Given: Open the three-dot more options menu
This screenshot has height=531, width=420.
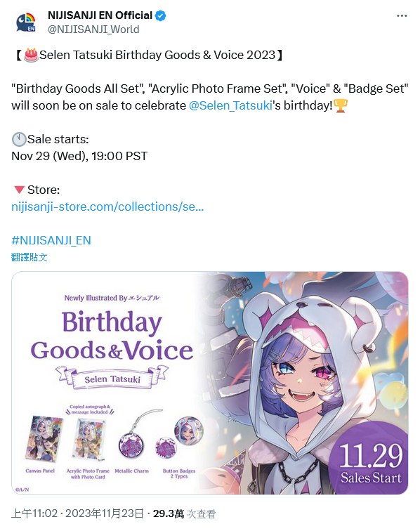Looking at the screenshot, I should (x=402, y=16).
